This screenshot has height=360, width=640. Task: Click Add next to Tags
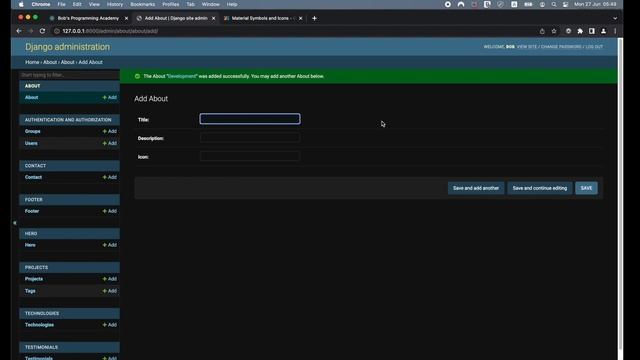110,291
